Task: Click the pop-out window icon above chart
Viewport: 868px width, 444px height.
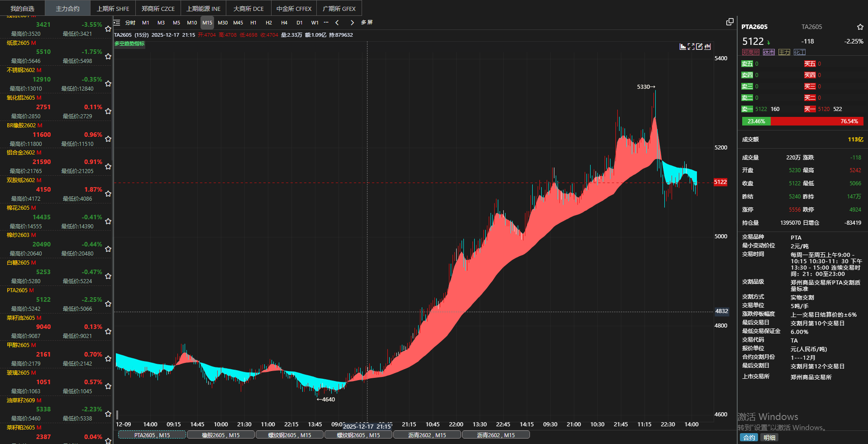Action: coord(730,22)
